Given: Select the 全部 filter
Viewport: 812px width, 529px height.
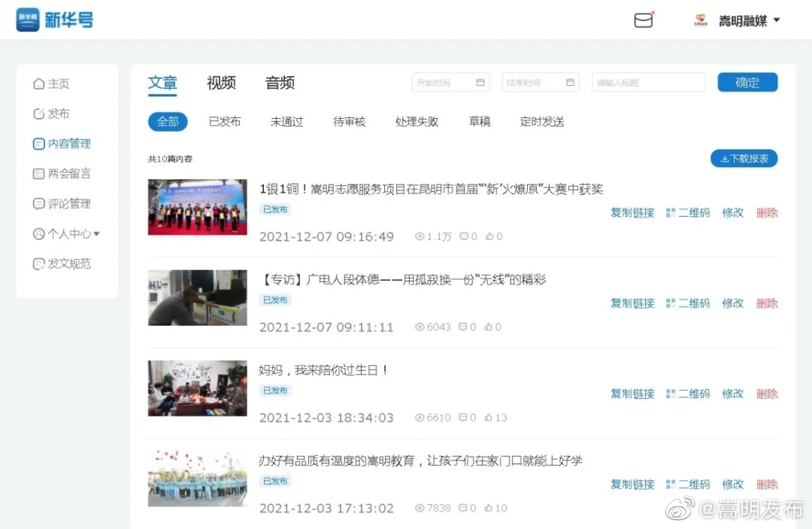Looking at the screenshot, I should (168, 122).
